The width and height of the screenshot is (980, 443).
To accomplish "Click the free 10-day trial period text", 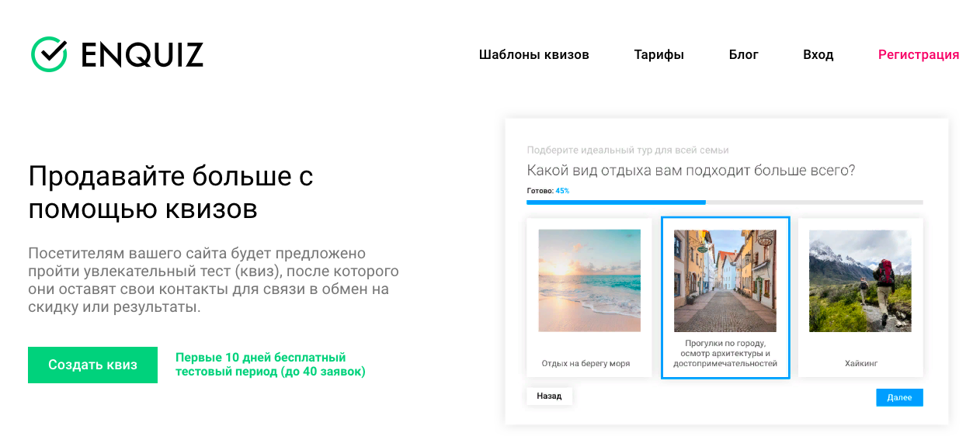I will pos(269,365).
